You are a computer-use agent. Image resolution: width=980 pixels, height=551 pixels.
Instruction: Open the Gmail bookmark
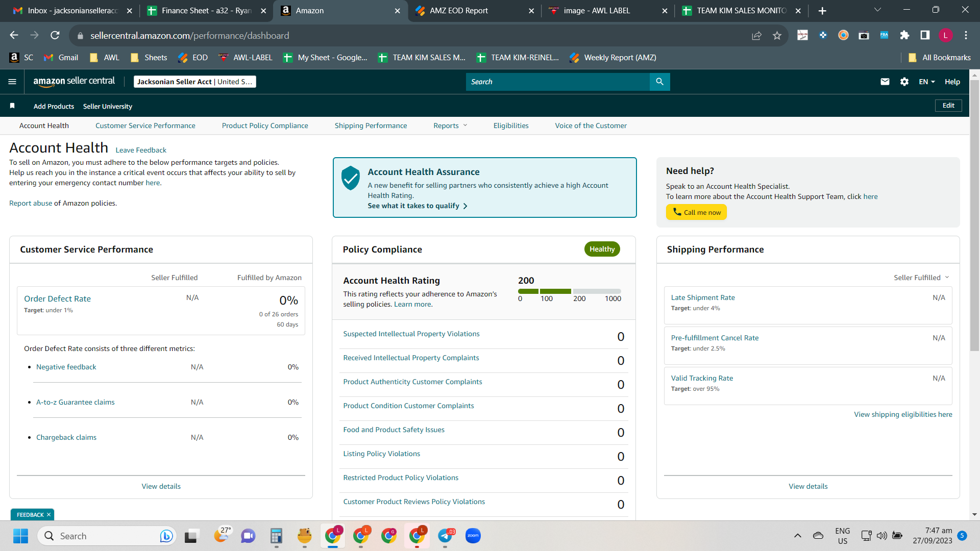click(61, 58)
